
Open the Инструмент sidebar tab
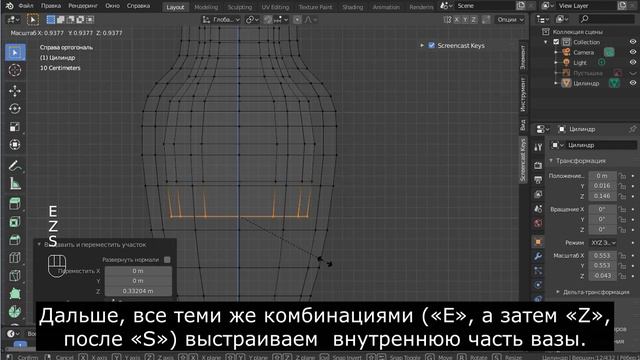click(x=523, y=94)
